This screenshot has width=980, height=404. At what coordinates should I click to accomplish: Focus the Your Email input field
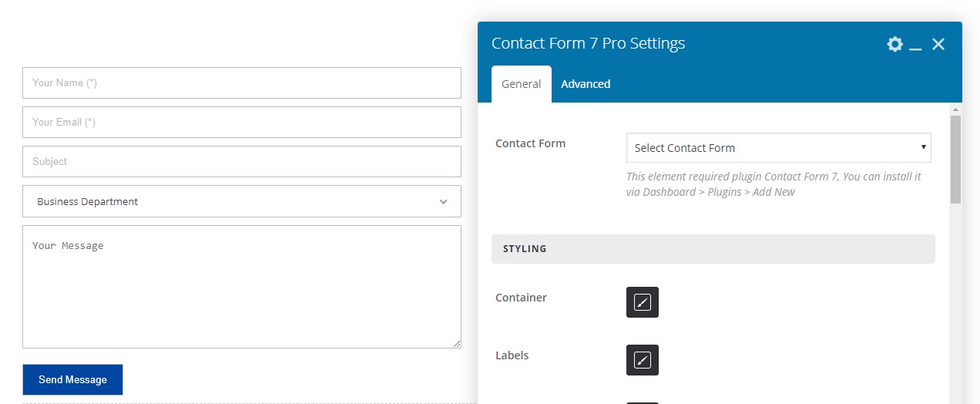point(241,122)
